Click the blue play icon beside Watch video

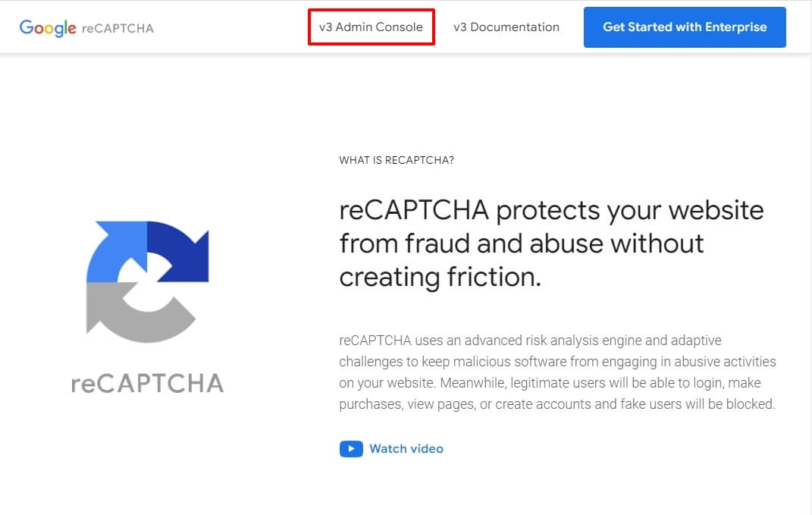point(351,449)
